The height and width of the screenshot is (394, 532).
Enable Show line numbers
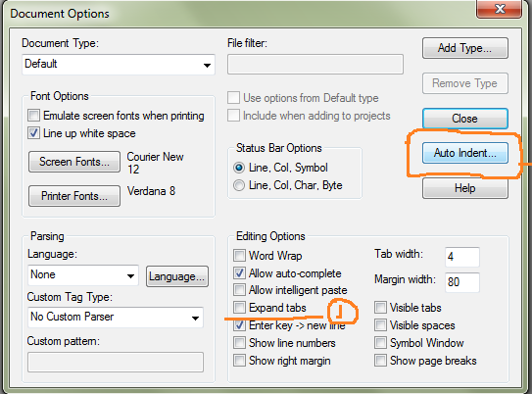click(x=239, y=343)
